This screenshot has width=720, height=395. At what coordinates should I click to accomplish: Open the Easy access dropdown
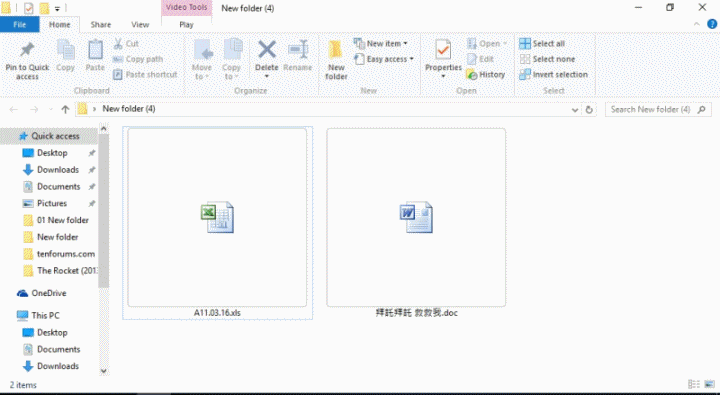pyautogui.click(x=384, y=59)
